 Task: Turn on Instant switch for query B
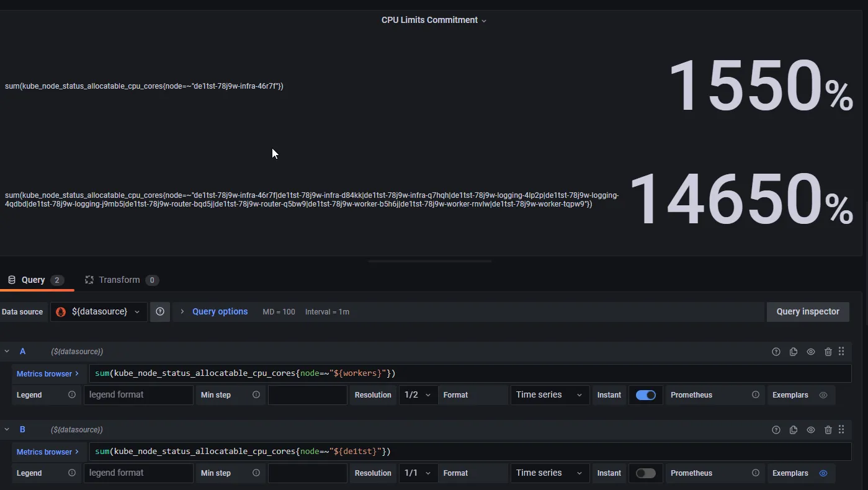(646, 473)
